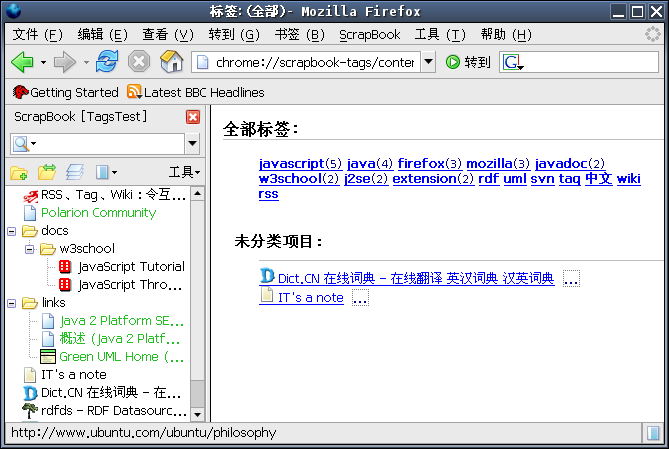Click the rdfds tree icon
This screenshot has width=669, height=449.
[x=29, y=411]
